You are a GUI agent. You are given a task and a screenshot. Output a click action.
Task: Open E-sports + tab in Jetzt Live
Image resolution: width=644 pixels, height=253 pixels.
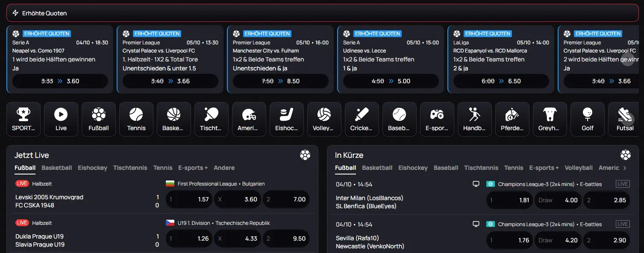point(193,168)
